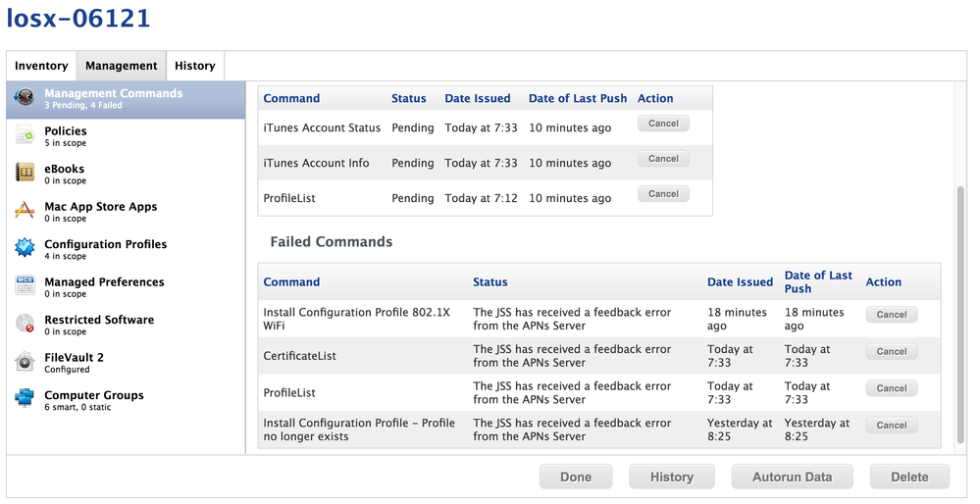Switch to the Inventory tab
980x504 pixels.
[41, 66]
